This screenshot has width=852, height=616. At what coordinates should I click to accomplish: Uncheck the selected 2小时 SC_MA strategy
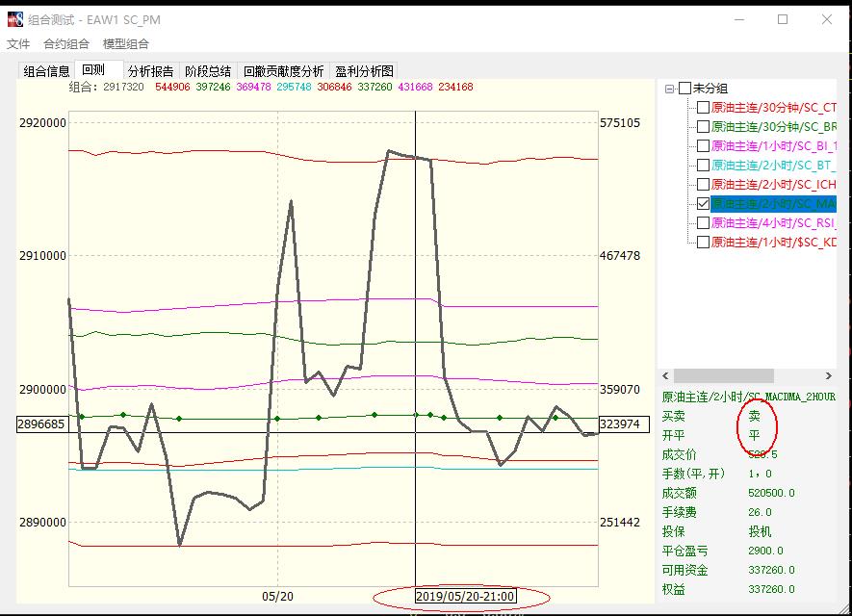pyautogui.click(x=703, y=204)
